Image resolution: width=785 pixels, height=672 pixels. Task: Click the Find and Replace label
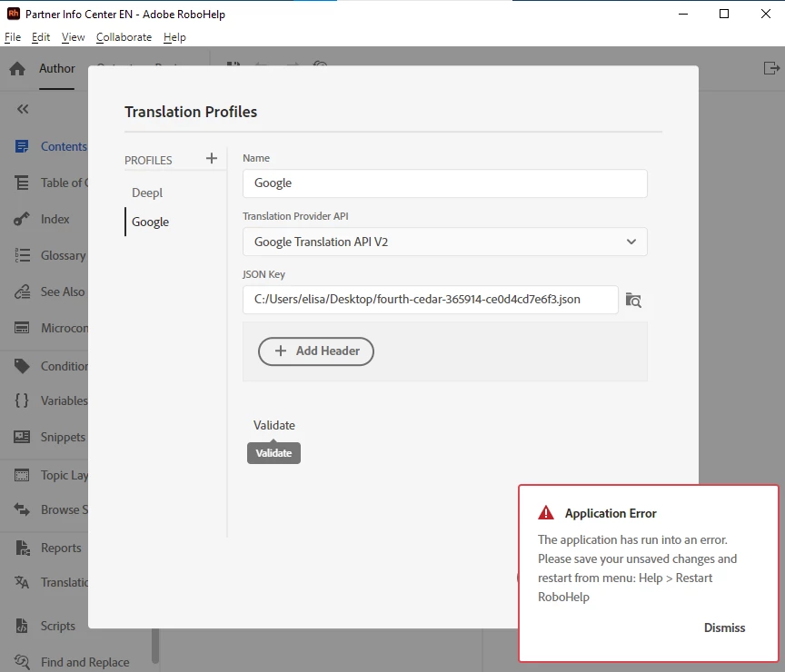[x=84, y=662]
